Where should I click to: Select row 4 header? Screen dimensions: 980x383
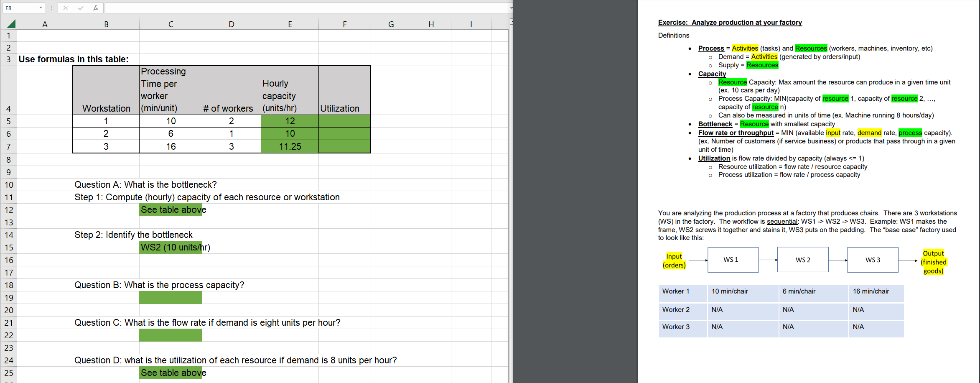(x=8, y=90)
